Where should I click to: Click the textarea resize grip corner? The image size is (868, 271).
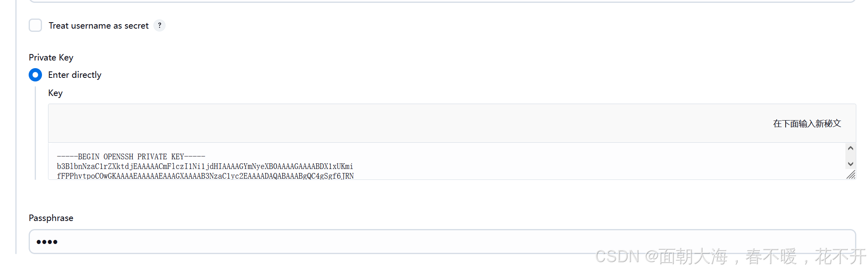click(x=851, y=175)
